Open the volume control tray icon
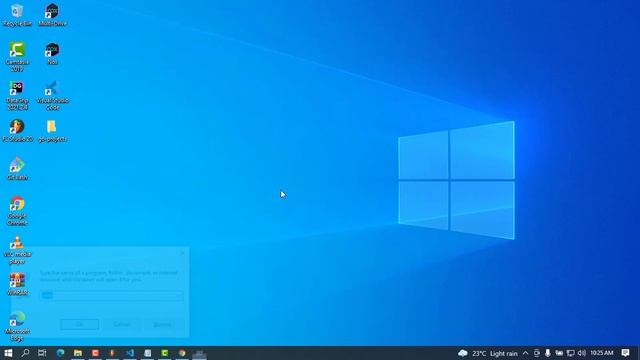 click(582, 353)
